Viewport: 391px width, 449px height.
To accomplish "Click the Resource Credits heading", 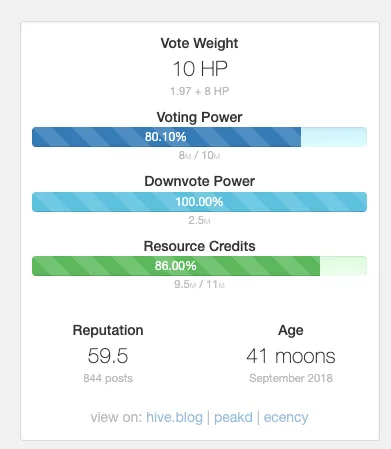I will (x=199, y=246).
